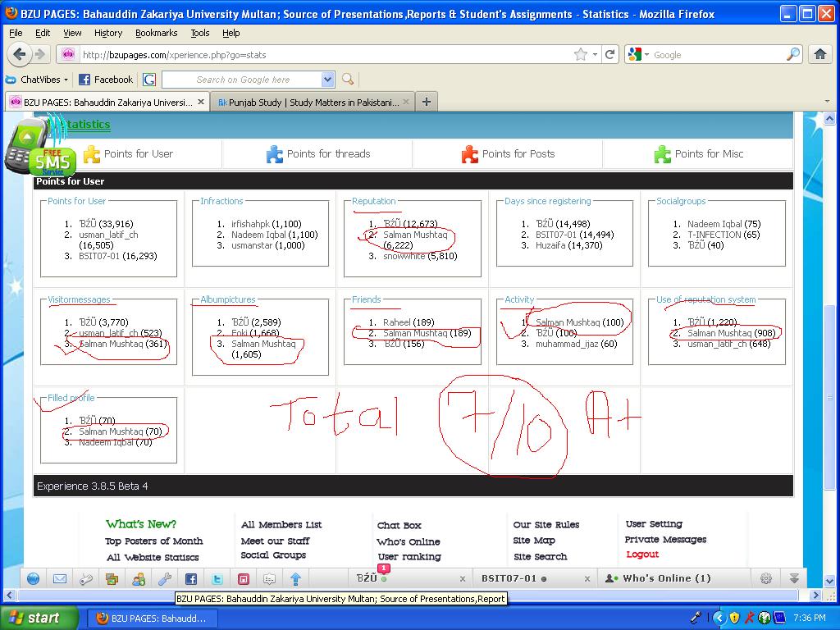
Task: Select the Points for threads tab
Action: click(318, 153)
